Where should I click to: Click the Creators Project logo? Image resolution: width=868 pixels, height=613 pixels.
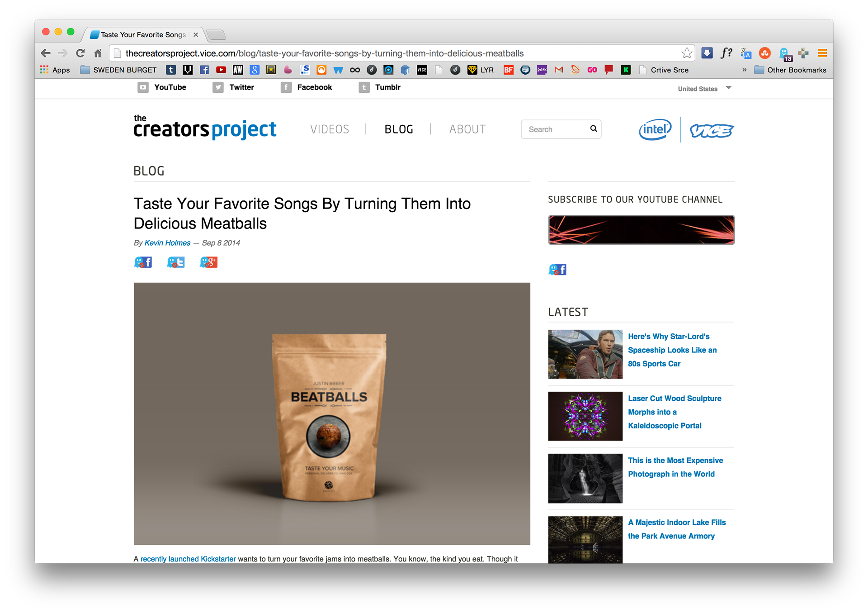[x=205, y=127]
